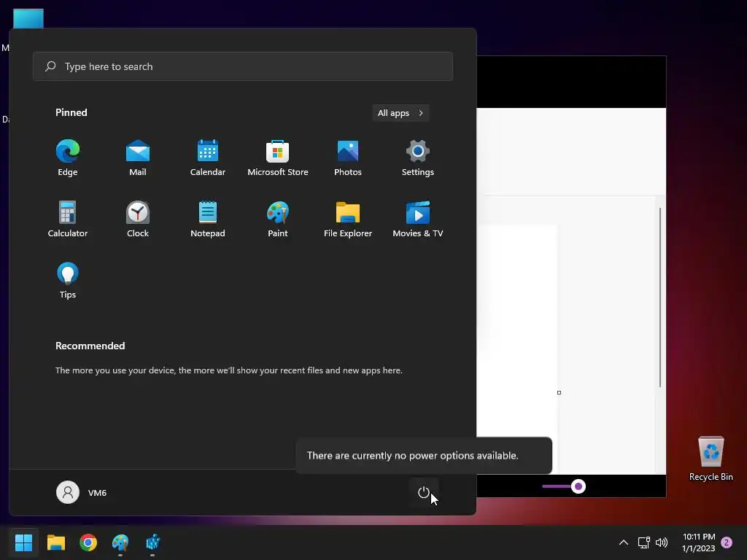Open Settings from the Start menu

tap(418, 158)
